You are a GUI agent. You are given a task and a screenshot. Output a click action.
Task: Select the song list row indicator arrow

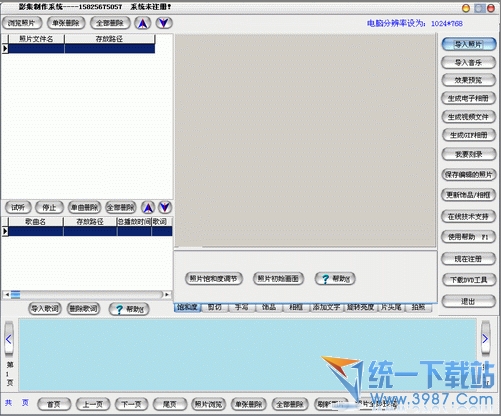[x=5, y=231]
